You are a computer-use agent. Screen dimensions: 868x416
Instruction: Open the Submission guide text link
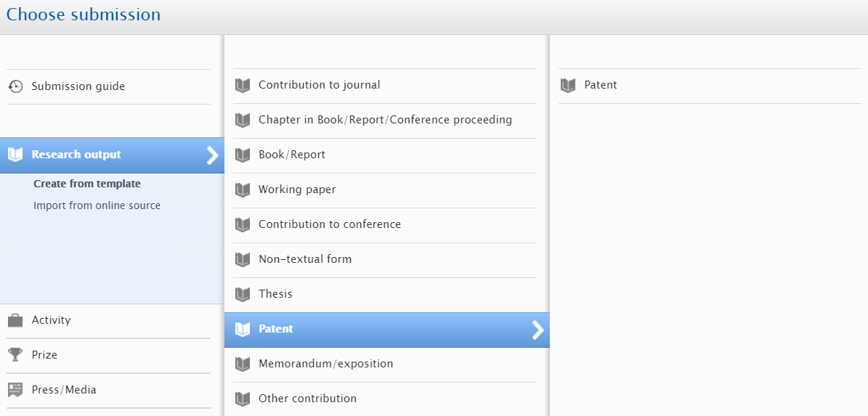click(x=78, y=86)
